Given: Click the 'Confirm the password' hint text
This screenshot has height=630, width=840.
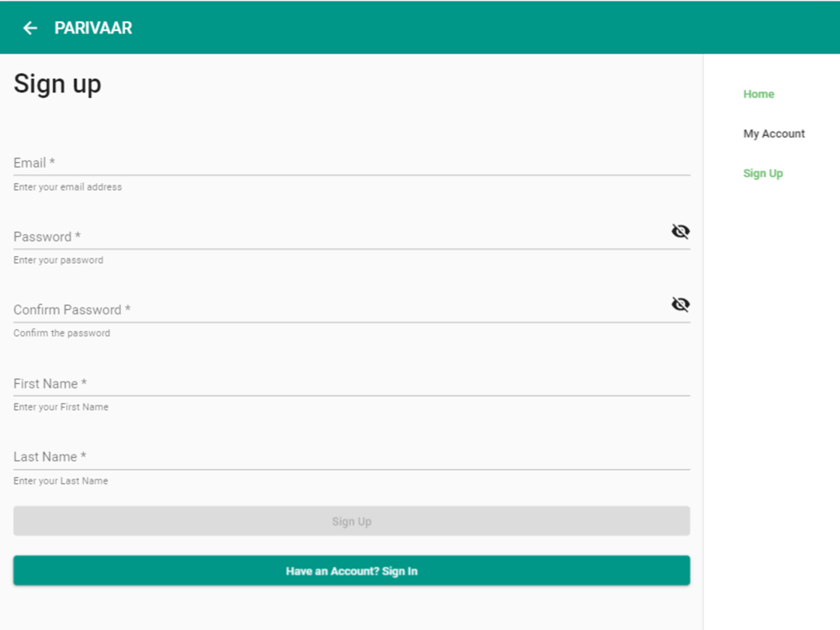Looking at the screenshot, I should [61, 333].
